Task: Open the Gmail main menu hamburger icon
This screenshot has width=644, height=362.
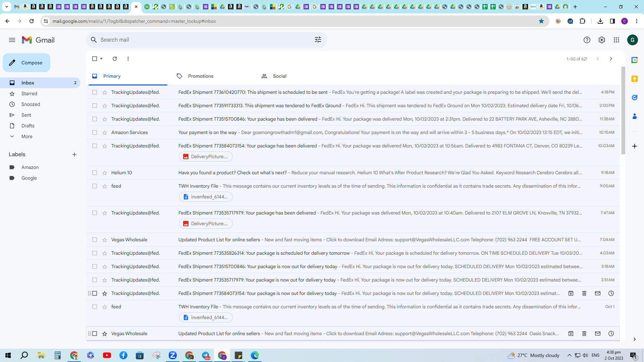Action: [x=12, y=40]
